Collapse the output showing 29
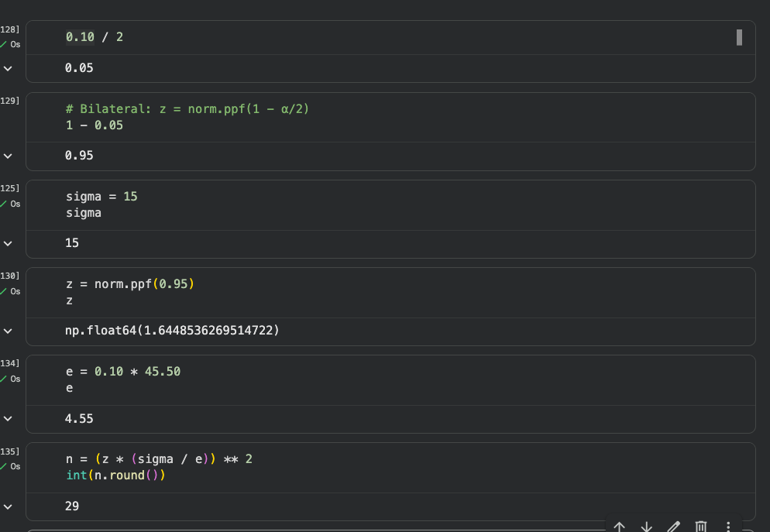770x532 pixels. 9,506
